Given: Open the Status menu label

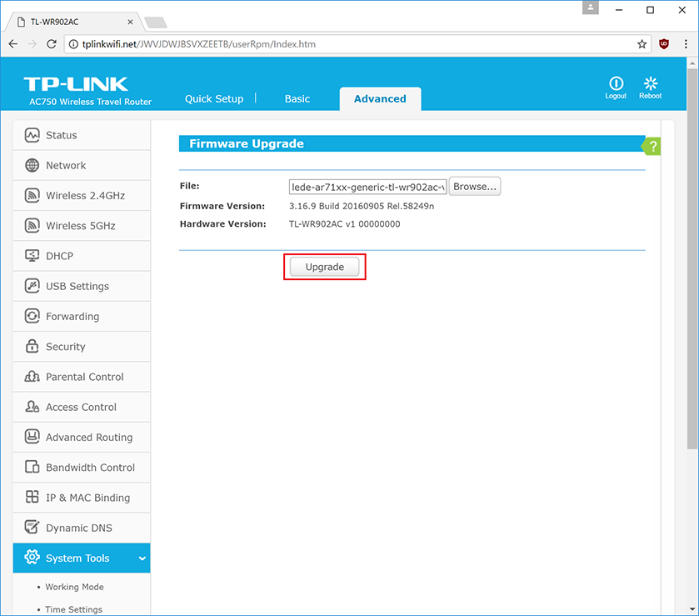Looking at the screenshot, I should (x=62, y=135).
